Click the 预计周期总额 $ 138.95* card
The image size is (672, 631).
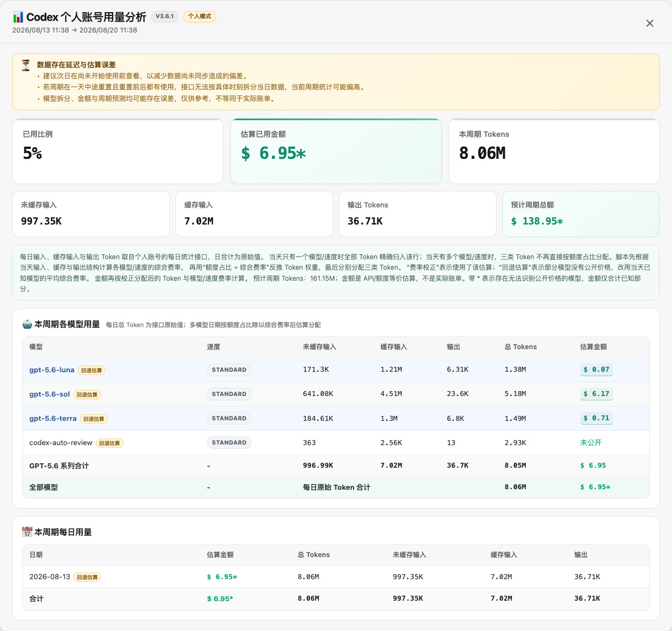pyautogui.click(x=581, y=214)
